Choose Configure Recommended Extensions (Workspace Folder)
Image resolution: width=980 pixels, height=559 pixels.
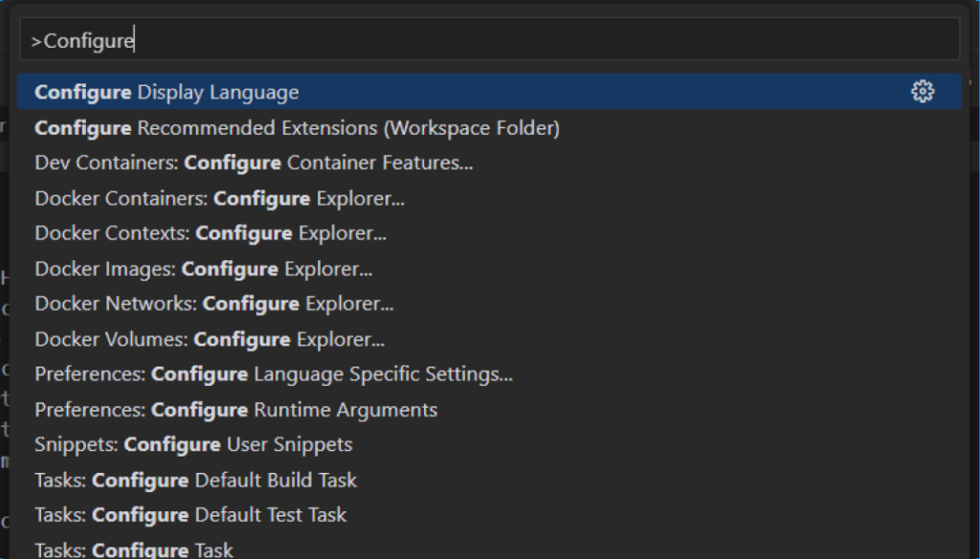point(297,128)
